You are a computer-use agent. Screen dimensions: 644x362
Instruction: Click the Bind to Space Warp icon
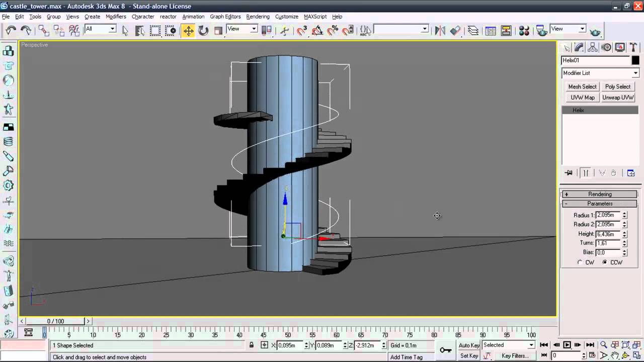pos(74,31)
